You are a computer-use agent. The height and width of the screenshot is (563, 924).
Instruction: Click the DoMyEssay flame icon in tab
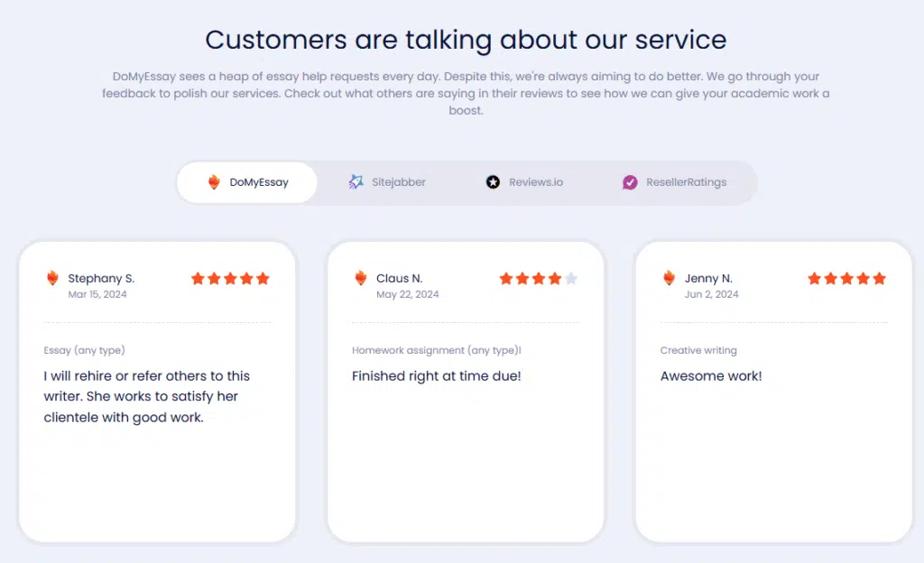[214, 182]
